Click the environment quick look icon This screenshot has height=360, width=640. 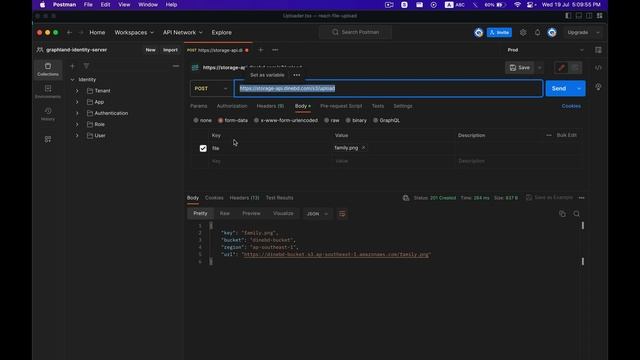click(598, 50)
